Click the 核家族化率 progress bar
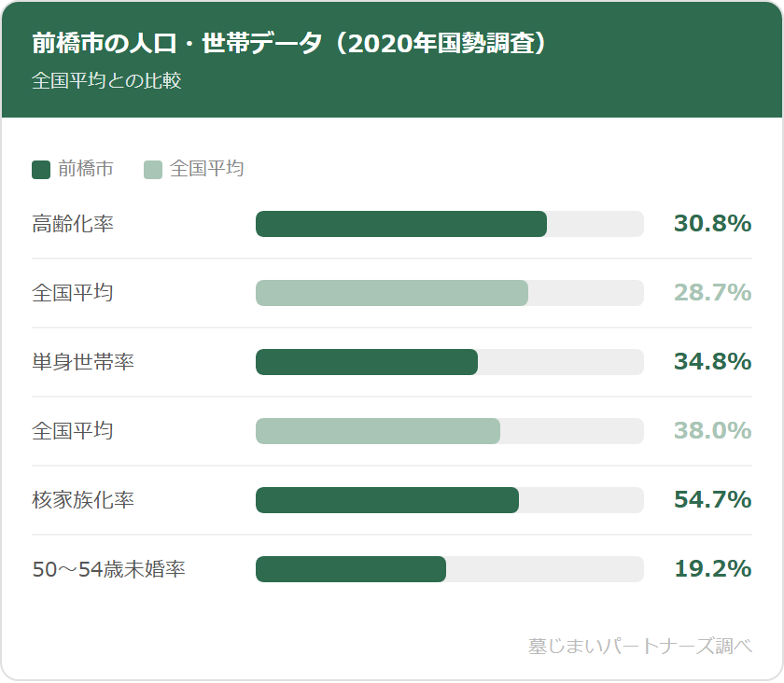The width and height of the screenshot is (784, 683). (387, 500)
